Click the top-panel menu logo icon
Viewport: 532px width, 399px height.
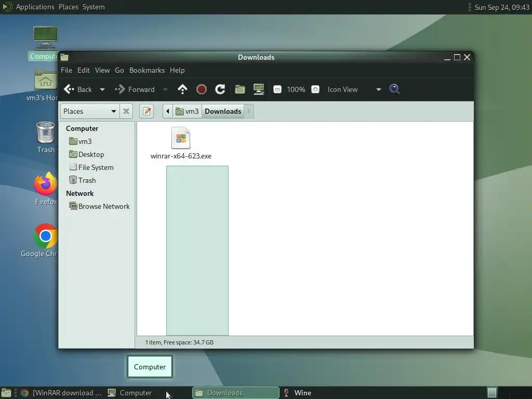(x=7, y=7)
